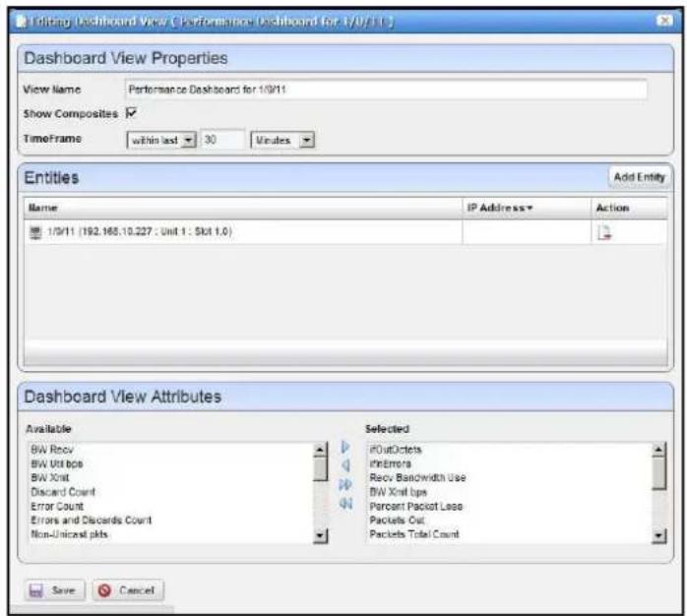The image size is (687, 616).
Task: Select 'Packets Out' in Selected list
Action: pos(397,520)
